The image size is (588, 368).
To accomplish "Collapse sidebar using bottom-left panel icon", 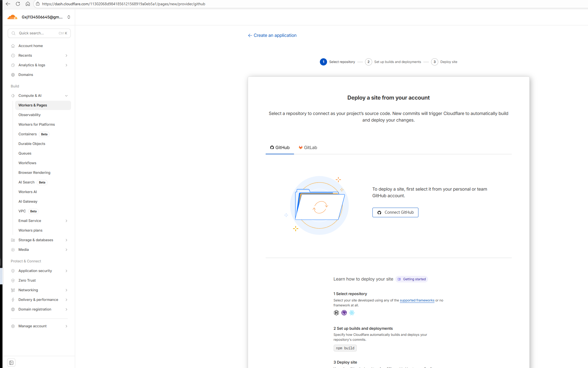I will coord(11,362).
